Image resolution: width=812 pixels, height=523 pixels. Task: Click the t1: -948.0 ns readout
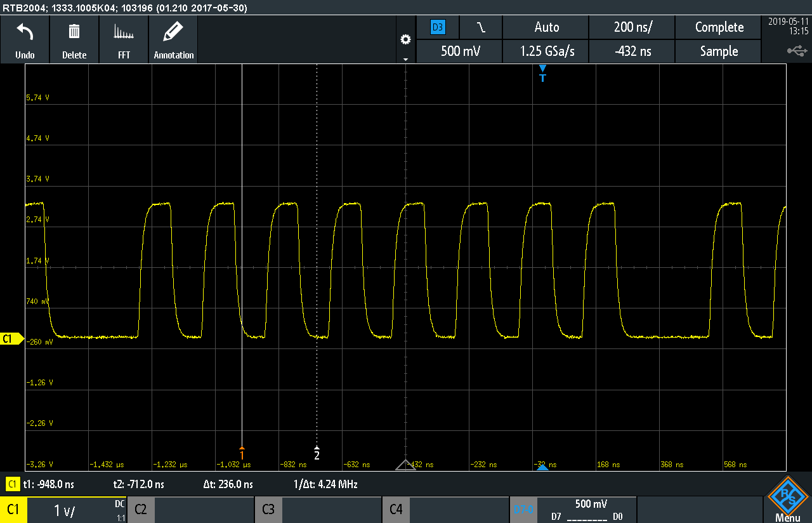48,485
